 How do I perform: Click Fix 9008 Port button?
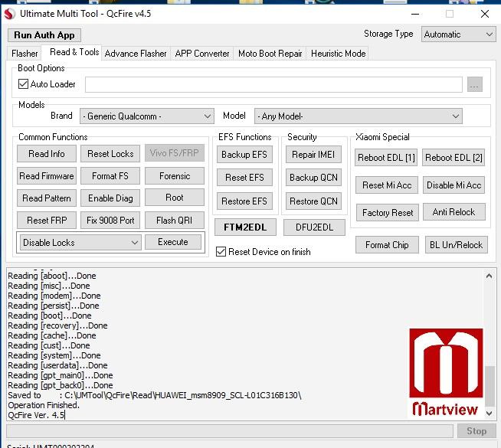110,220
